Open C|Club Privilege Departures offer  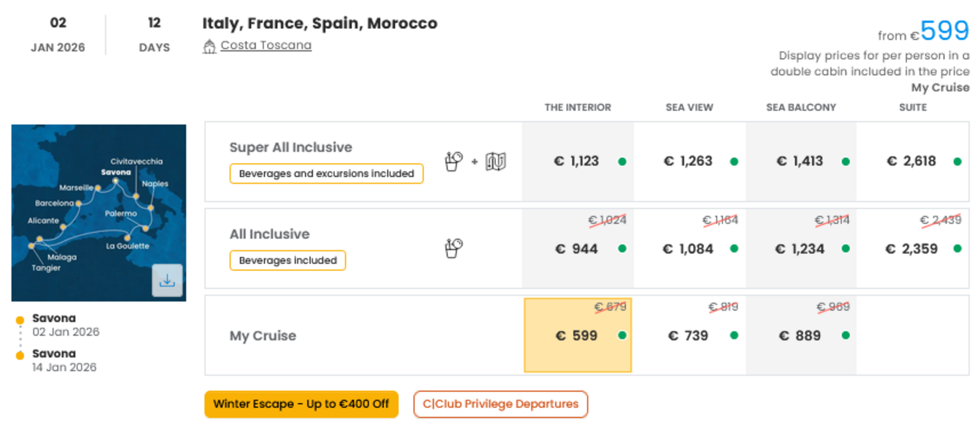500,404
